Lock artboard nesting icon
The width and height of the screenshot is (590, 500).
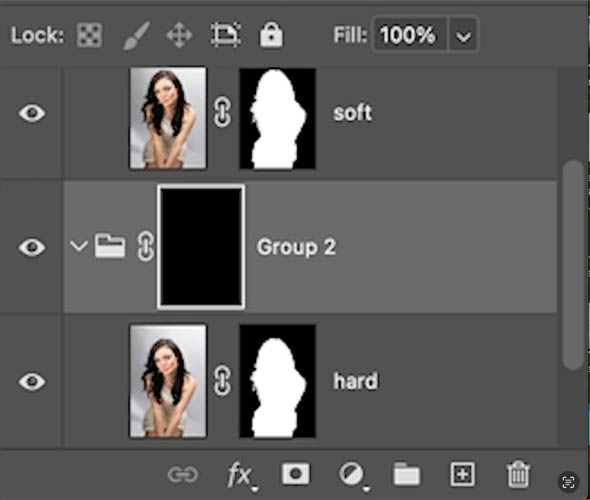226,35
